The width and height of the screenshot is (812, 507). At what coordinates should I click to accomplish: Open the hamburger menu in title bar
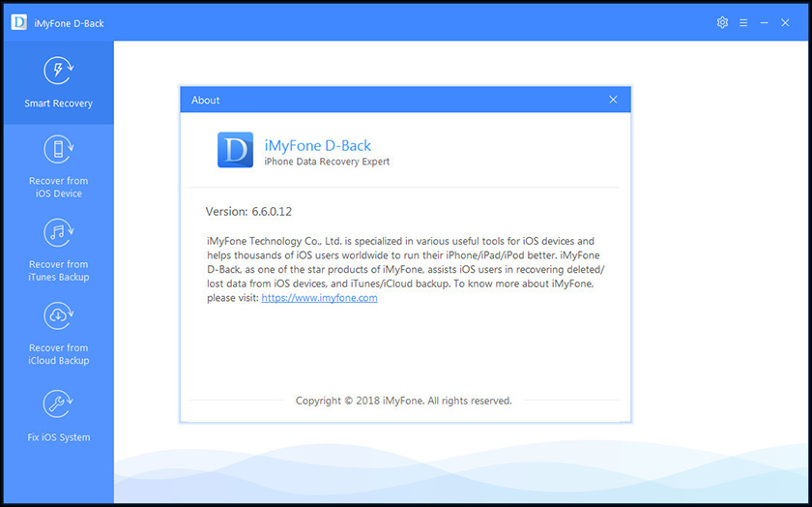743,23
